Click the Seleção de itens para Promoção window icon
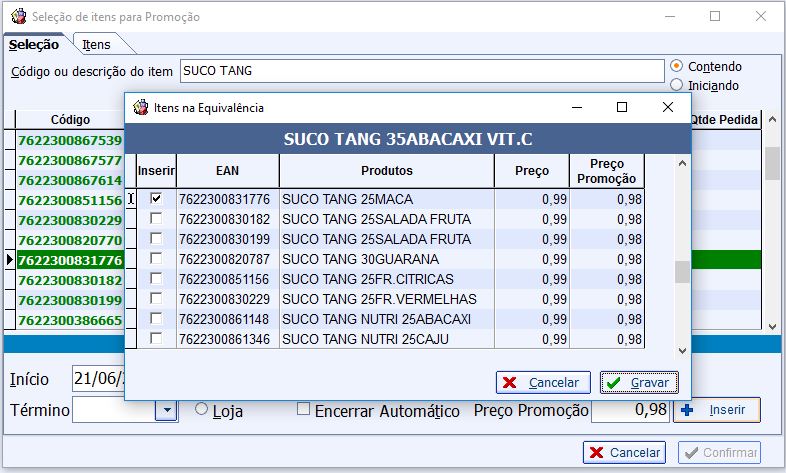786x473 pixels. 19,17
